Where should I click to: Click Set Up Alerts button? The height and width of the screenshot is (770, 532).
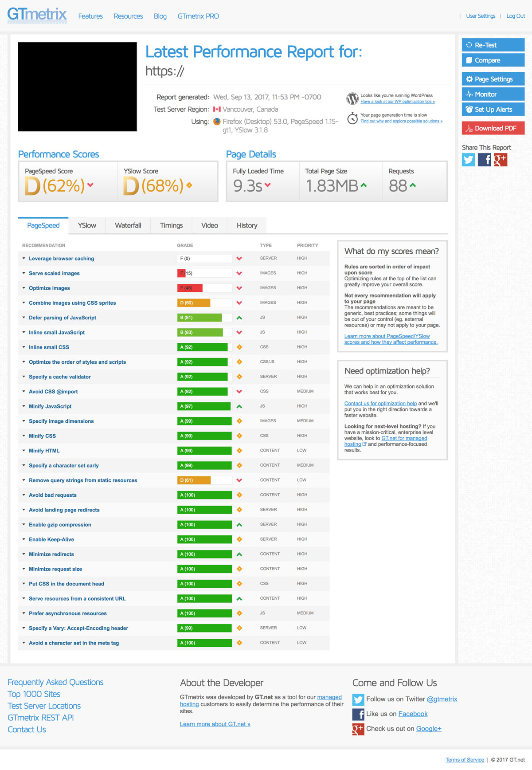493,109
